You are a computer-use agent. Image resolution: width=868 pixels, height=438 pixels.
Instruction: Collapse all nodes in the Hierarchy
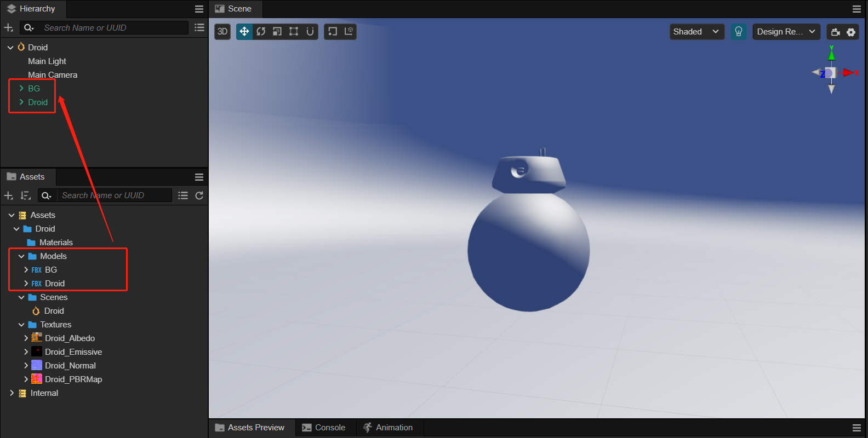pos(199,28)
